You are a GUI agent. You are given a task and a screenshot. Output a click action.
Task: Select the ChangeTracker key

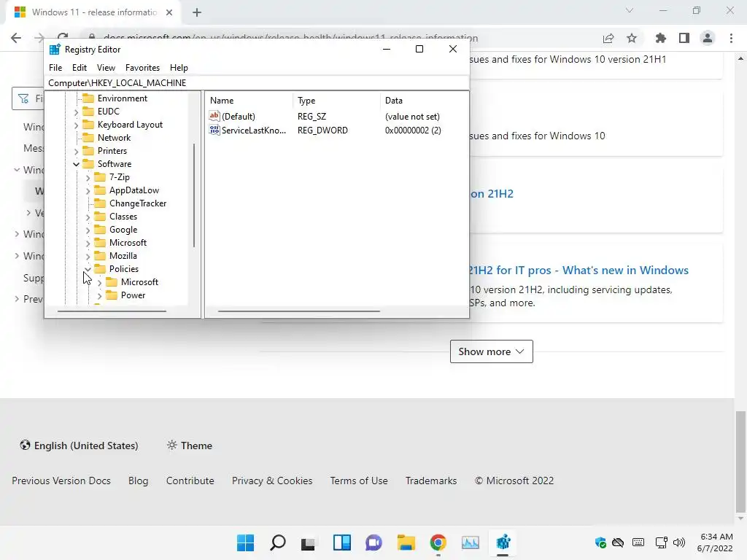click(x=138, y=203)
